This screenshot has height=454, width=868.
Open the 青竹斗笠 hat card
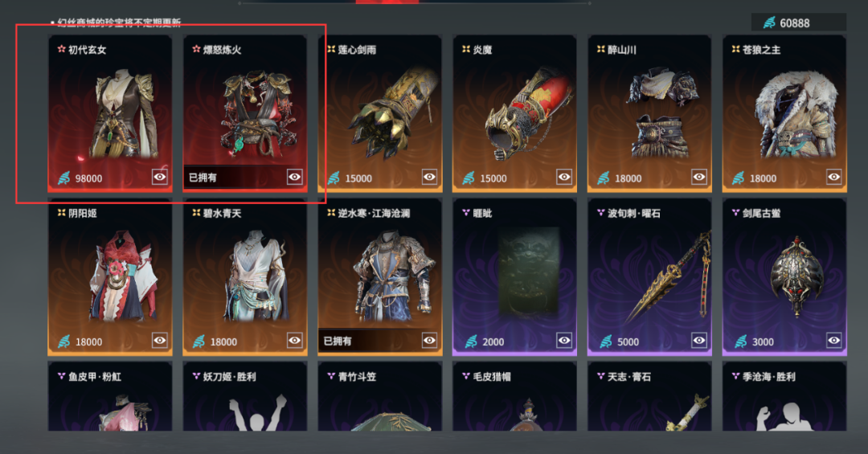click(x=379, y=396)
